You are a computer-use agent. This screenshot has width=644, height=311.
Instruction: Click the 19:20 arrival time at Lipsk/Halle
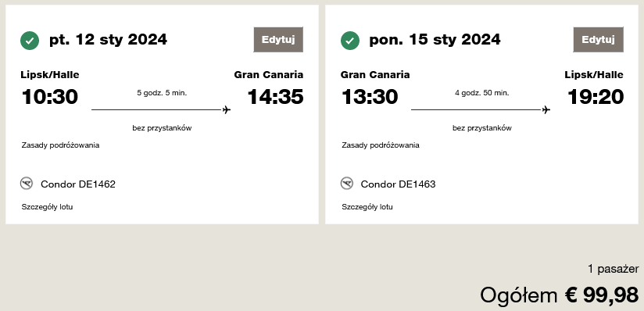(596, 97)
